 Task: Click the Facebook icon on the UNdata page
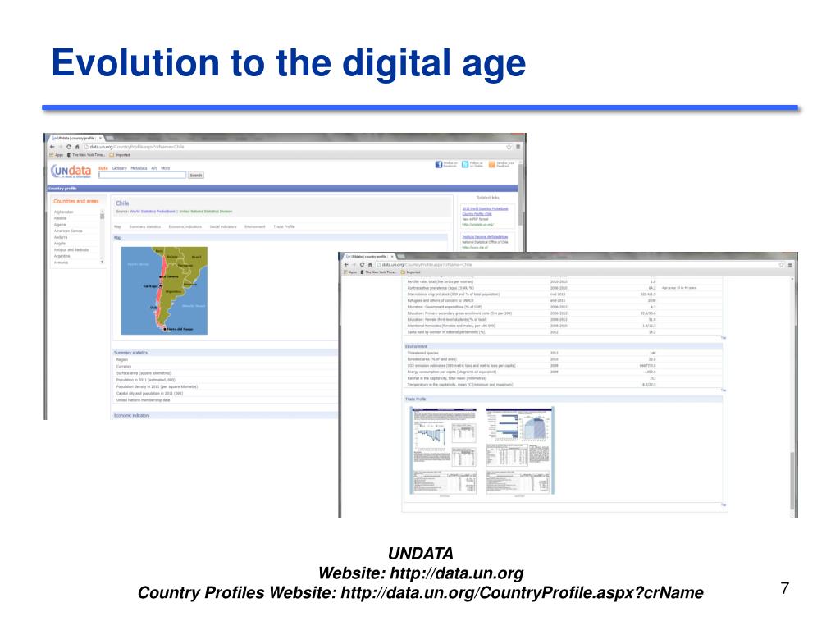tap(439, 164)
